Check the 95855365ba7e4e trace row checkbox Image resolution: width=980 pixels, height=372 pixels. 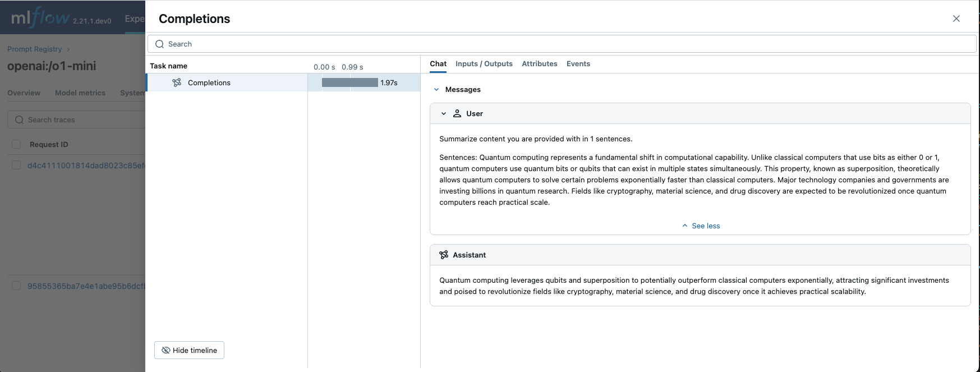[16, 286]
